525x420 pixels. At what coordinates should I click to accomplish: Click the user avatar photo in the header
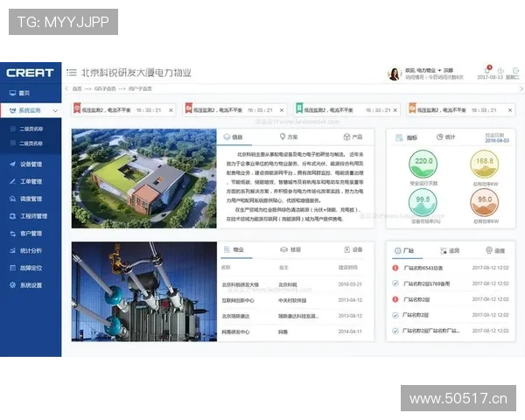[x=394, y=73]
